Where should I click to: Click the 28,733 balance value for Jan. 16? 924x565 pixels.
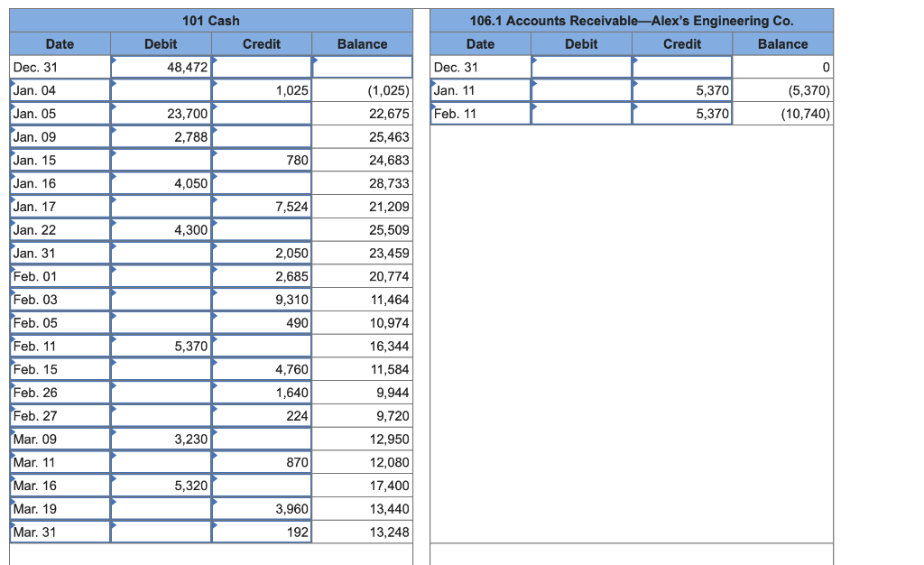coord(389,183)
